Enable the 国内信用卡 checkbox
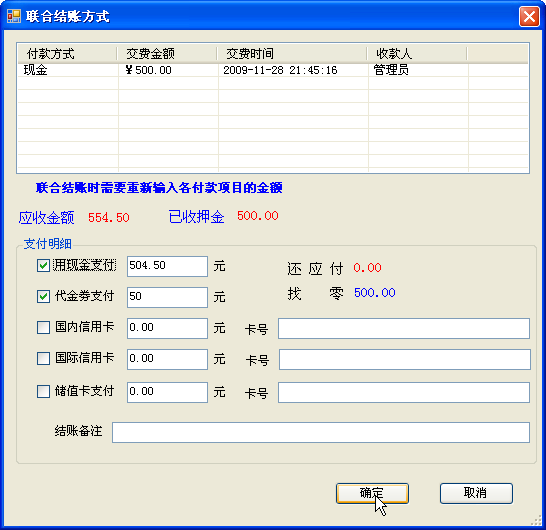Screen dimensions: 546x530 (x=43, y=327)
